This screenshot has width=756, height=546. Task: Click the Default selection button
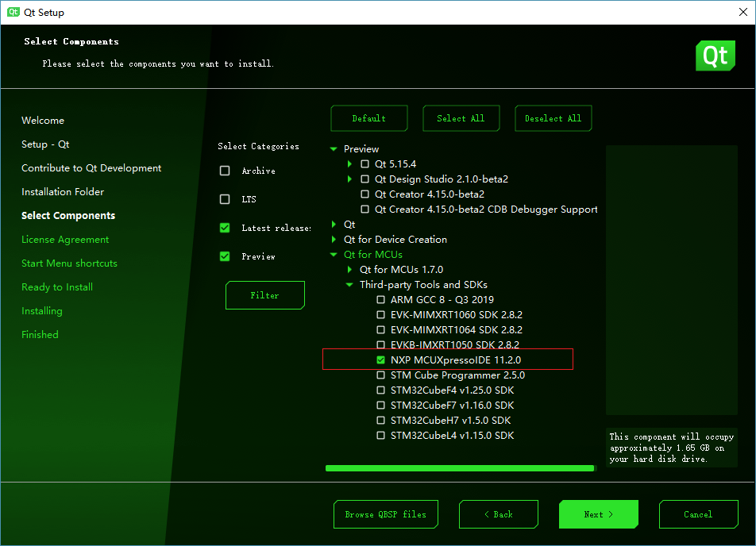(368, 118)
